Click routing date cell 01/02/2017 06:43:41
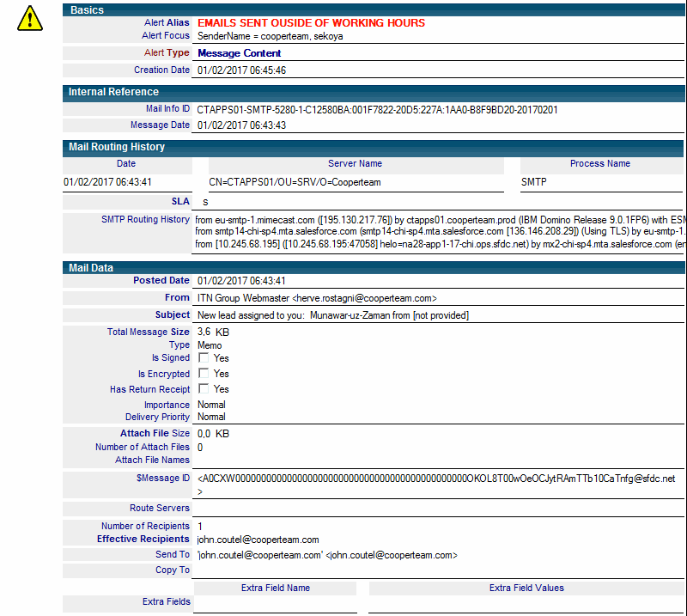The height and width of the screenshot is (616, 687). pos(107,182)
